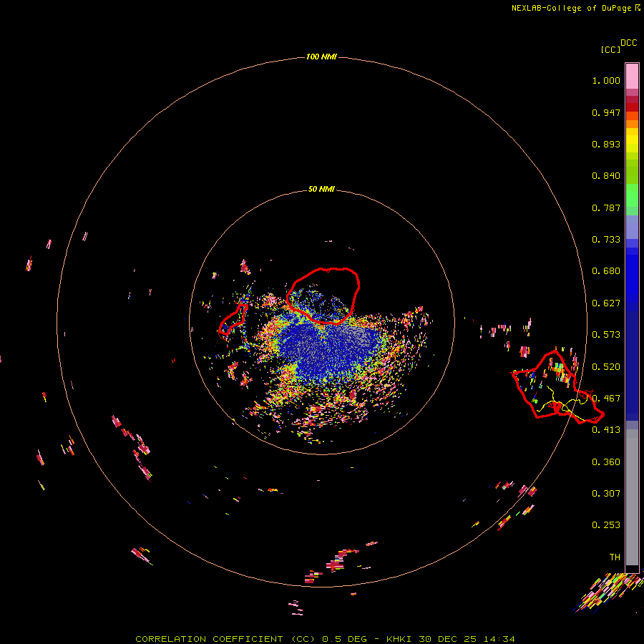The image size is (644, 644).
Task: Click the 0.360 scale value
Action: point(606,462)
